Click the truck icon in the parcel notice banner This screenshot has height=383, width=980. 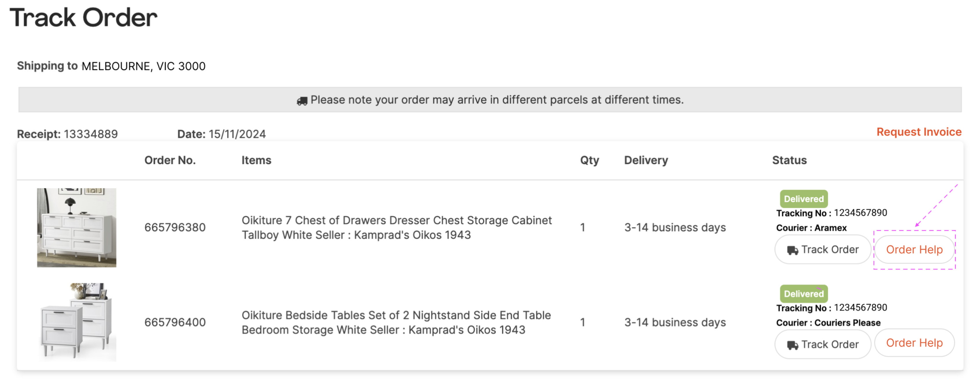coord(302,101)
